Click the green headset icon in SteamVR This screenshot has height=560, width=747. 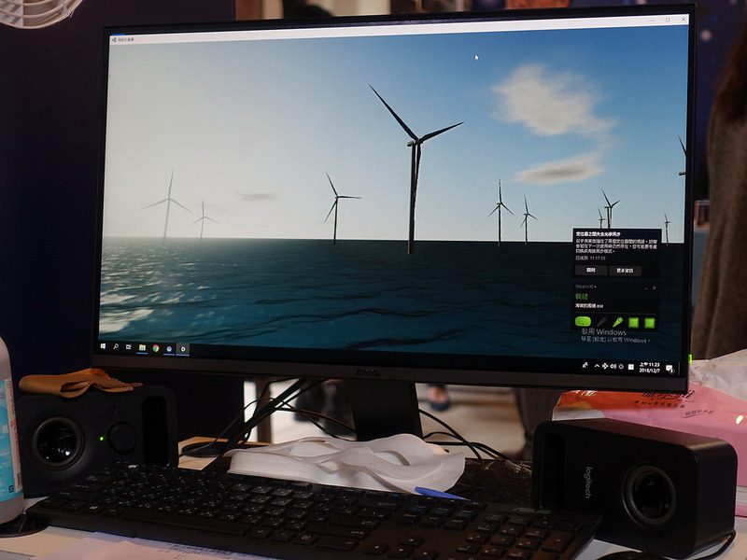pos(583,321)
